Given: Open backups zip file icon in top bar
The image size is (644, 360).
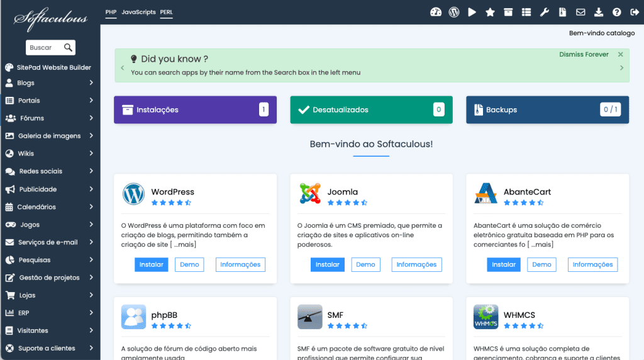Looking at the screenshot, I should 562,12.
